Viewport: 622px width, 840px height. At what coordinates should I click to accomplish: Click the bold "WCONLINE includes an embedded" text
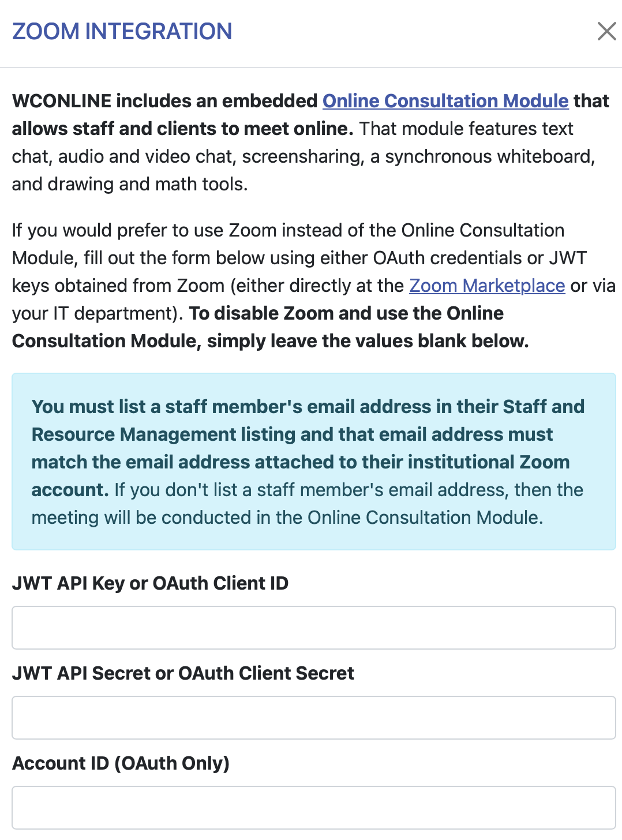164,101
